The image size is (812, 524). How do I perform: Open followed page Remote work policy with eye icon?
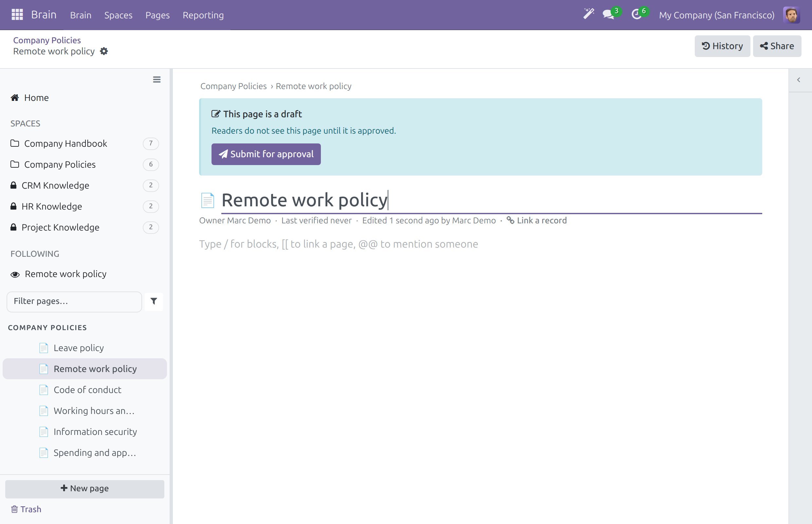click(x=85, y=274)
